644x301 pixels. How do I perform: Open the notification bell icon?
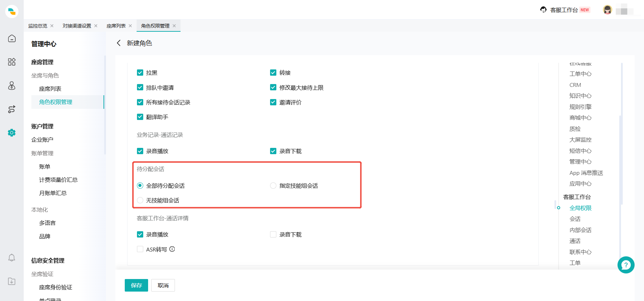[x=12, y=258]
